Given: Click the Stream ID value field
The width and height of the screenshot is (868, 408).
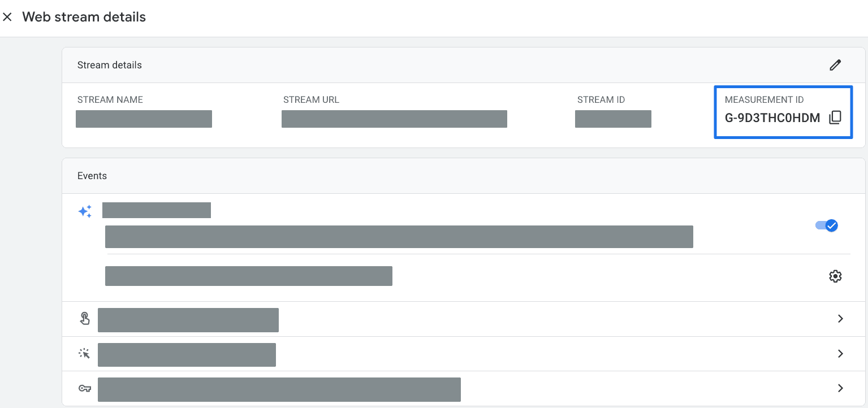Looking at the screenshot, I should pos(612,119).
